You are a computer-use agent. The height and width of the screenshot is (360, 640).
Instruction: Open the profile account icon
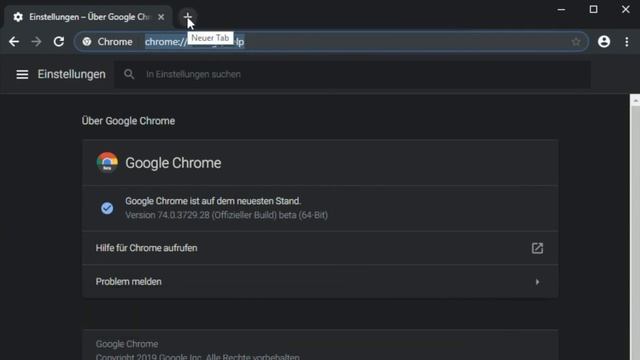click(x=604, y=42)
